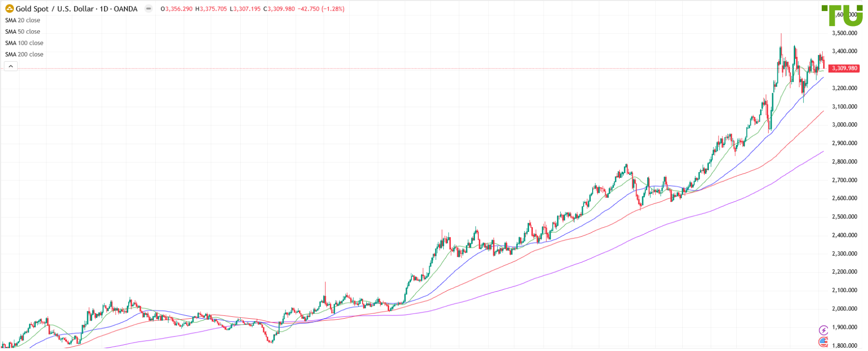Viewport: 868px width, 351px height.
Task: Click the 3,400.000 price axis label
Action: tap(844, 51)
